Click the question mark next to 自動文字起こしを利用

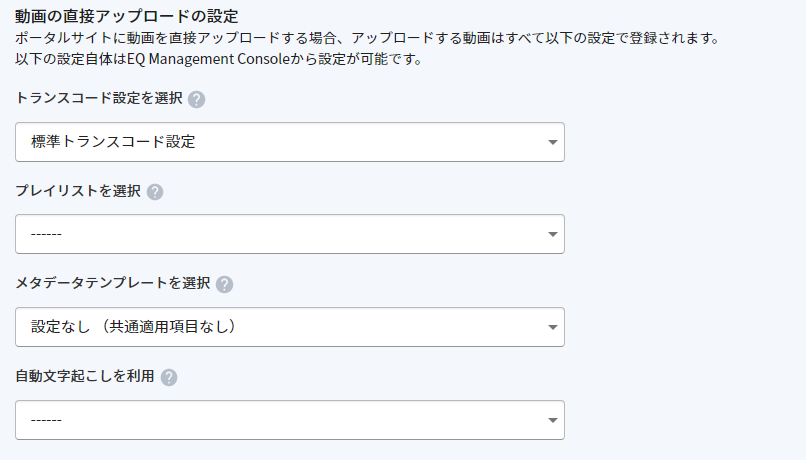tap(169, 377)
